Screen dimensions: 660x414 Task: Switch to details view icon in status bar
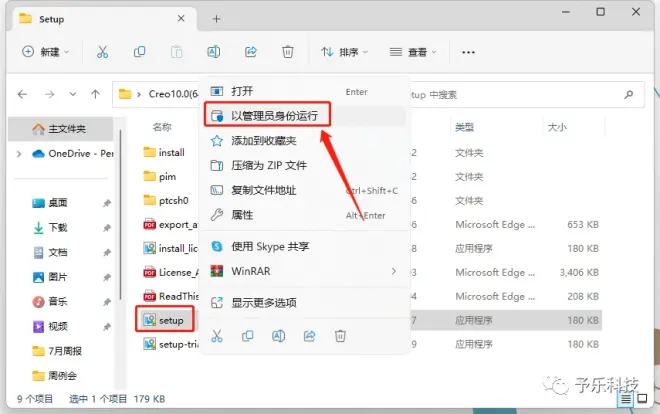(625, 398)
